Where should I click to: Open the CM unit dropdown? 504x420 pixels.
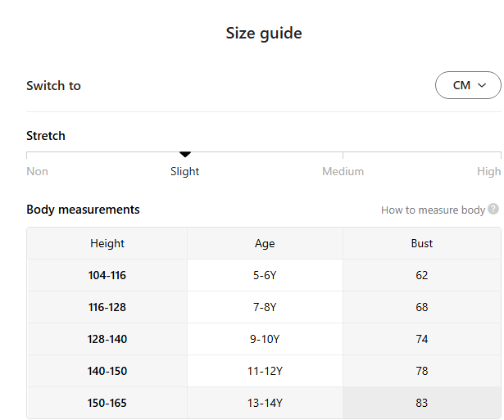(468, 85)
